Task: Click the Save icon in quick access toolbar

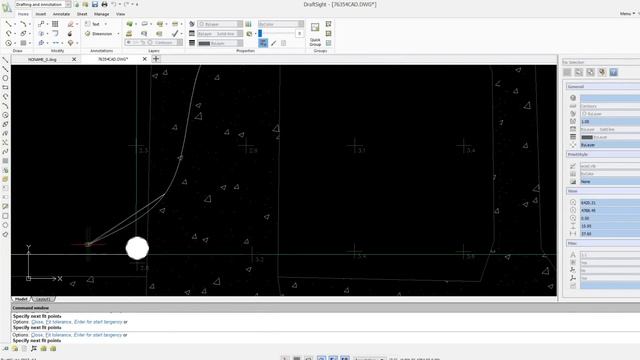Action: (95, 4)
